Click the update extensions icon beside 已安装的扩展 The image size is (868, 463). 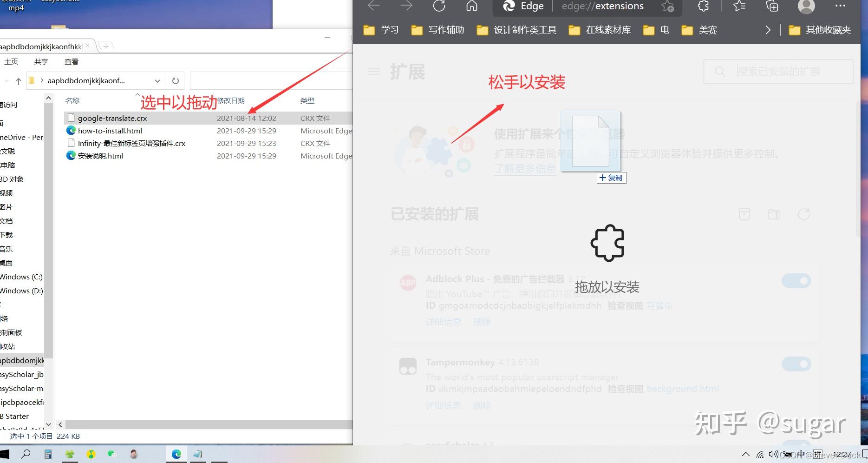804,214
